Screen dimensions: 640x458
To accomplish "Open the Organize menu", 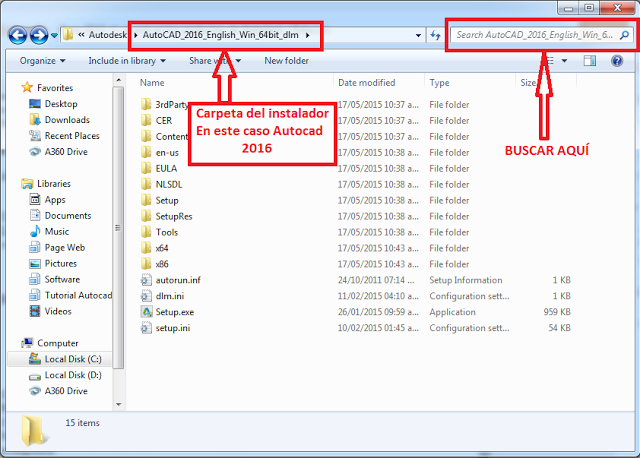I will pos(42,61).
